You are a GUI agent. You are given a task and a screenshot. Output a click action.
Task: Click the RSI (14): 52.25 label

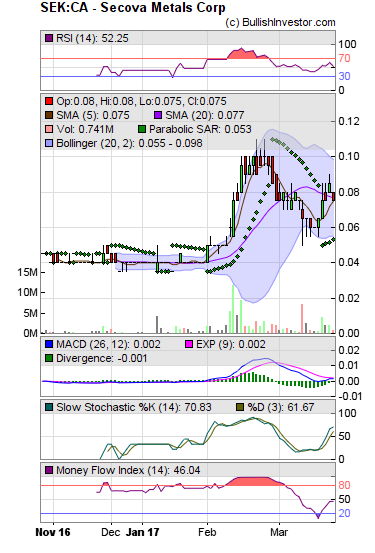pyautogui.click(x=92, y=38)
